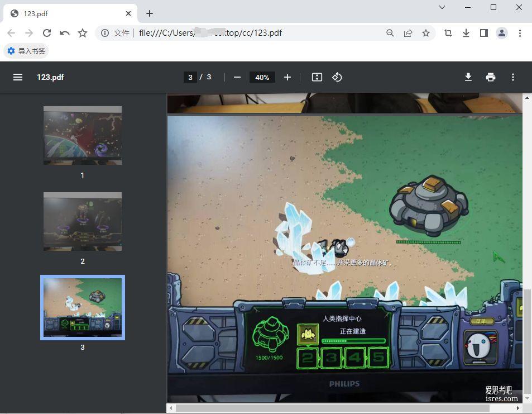The width and height of the screenshot is (532, 414).
Task: Click the 40% zoom level field
Action: pos(262,77)
